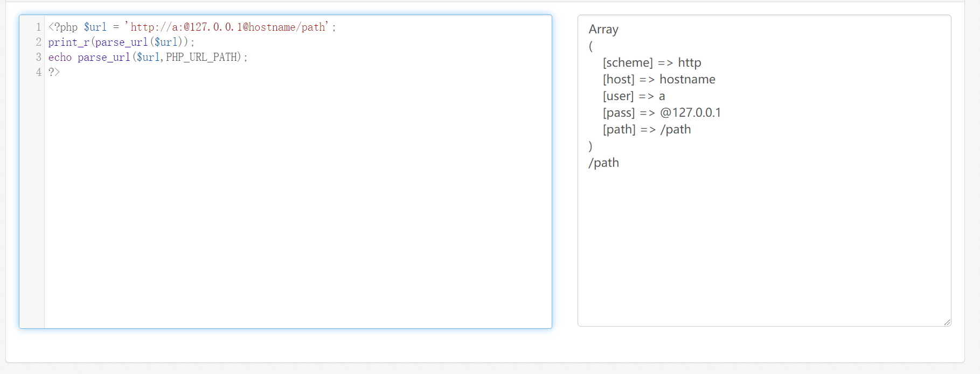Click the final /path line in the output
This screenshot has width=980, height=374.
coord(603,163)
